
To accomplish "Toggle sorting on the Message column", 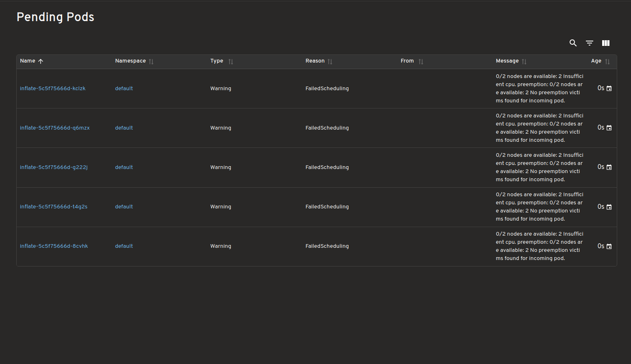I will [x=524, y=61].
